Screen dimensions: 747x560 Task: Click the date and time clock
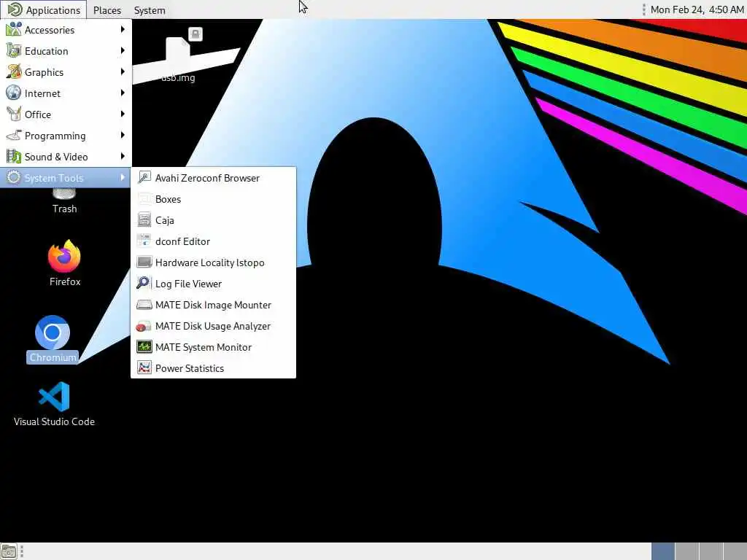click(697, 9)
